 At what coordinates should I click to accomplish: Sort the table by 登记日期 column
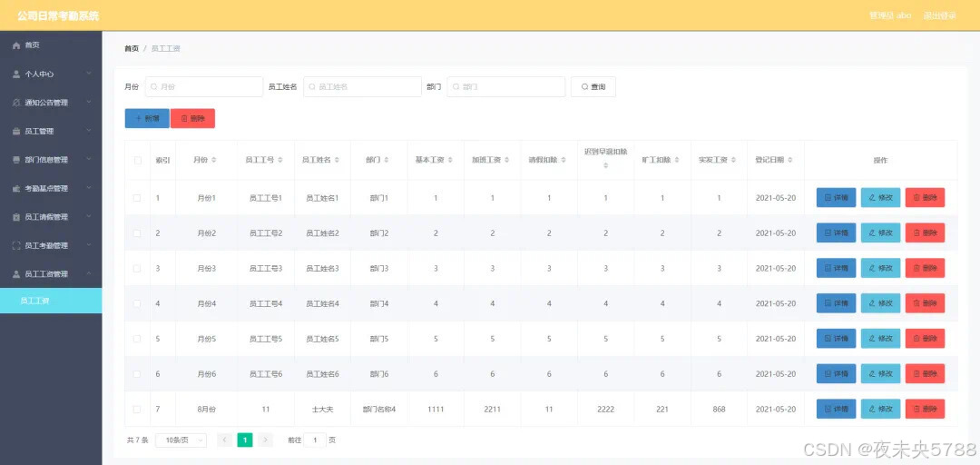pyautogui.click(x=790, y=160)
